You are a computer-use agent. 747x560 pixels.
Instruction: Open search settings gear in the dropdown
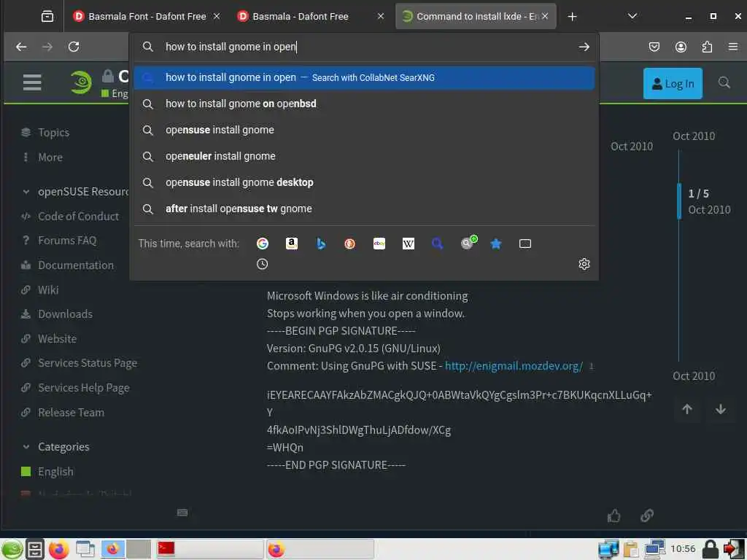pos(584,264)
